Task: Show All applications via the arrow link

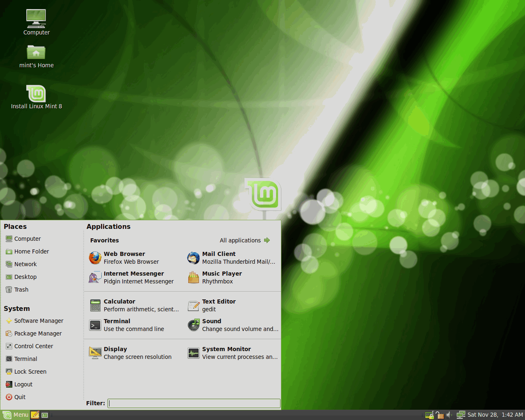Action: tap(245, 240)
